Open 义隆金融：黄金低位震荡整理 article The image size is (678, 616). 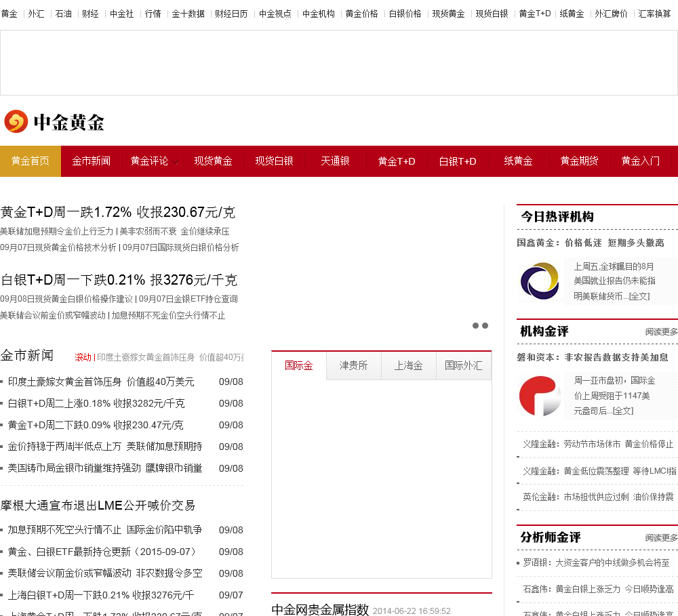(600, 471)
